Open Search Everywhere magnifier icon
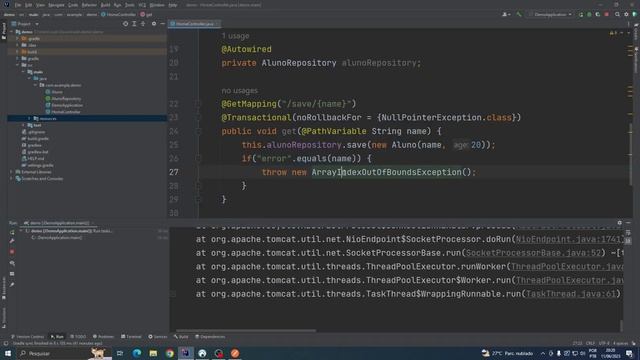This screenshot has height=360, width=640. [617, 14]
